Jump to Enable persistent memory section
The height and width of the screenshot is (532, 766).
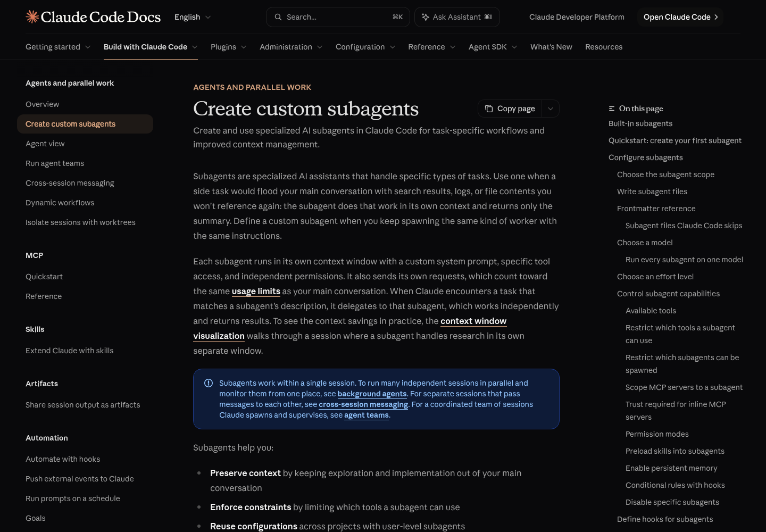pyautogui.click(x=671, y=468)
